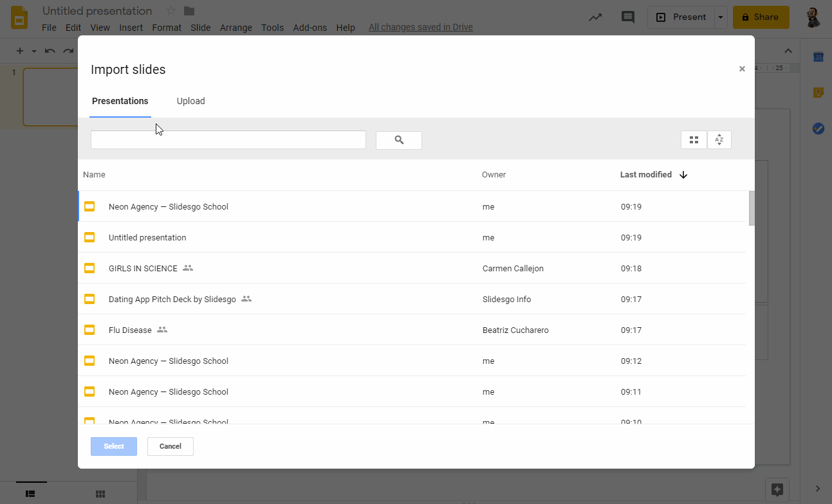Expand the Present dropdown arrow
The height and width of the screenshot is (504, 832).
coord(721,17)
